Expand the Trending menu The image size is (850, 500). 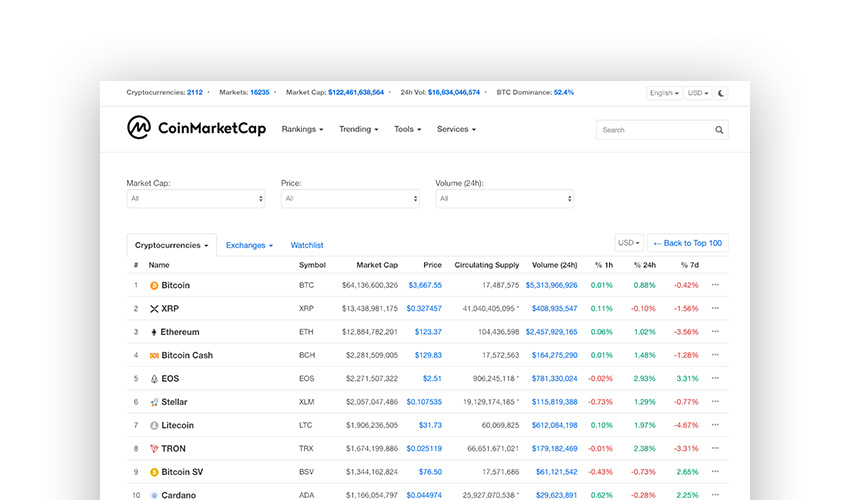click(x=358, y=129)
